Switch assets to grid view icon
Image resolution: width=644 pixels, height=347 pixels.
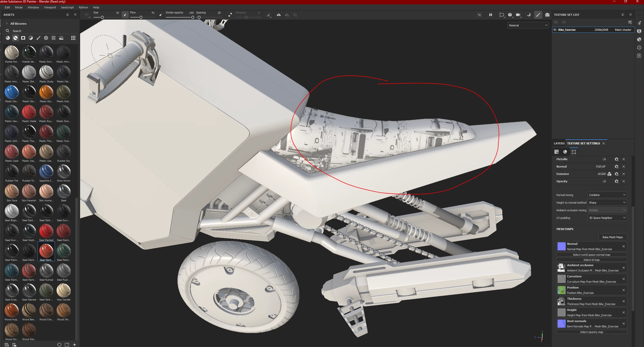coord(73,38)
